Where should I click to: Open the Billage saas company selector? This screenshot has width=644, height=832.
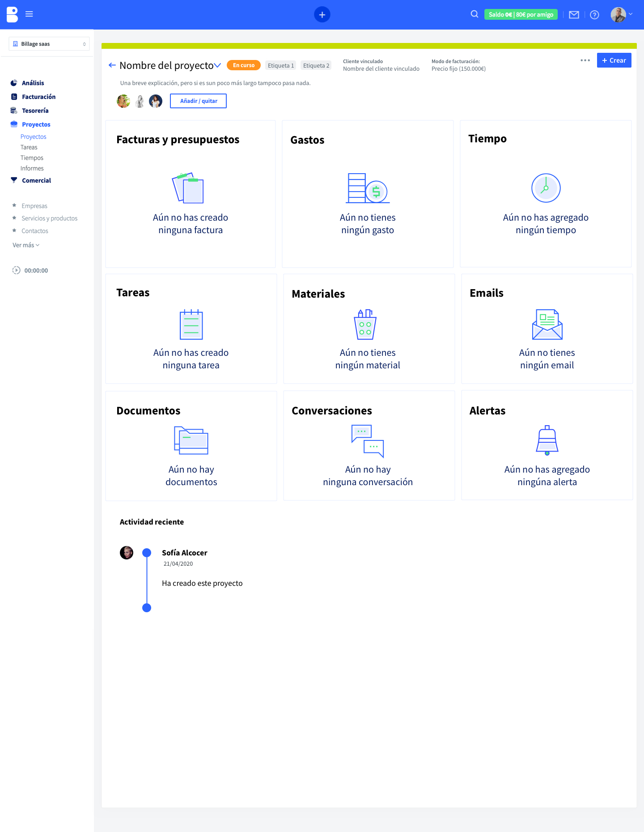click(49, 44)
